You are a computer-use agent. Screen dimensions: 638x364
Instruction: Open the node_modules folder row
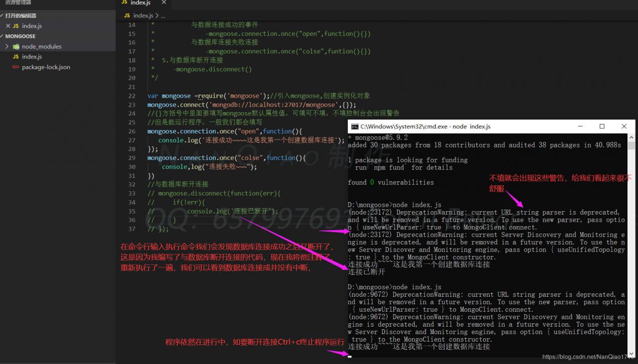pos(58,46)
